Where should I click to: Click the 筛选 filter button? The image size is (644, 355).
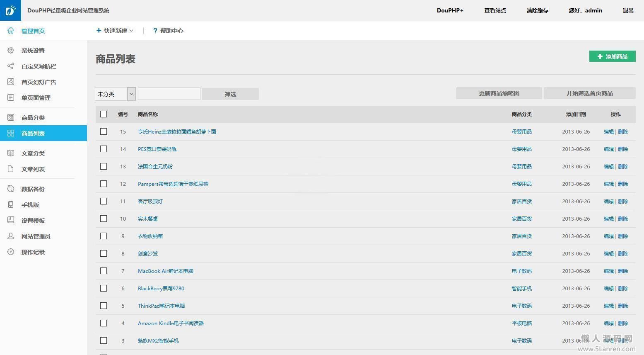[x=230, y=94]
